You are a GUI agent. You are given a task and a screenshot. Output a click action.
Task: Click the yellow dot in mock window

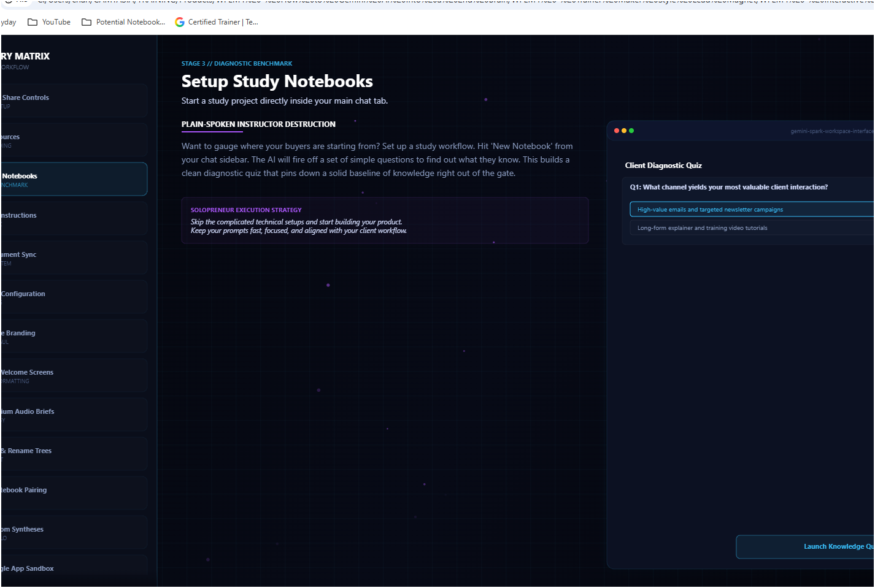pos(624,131)
